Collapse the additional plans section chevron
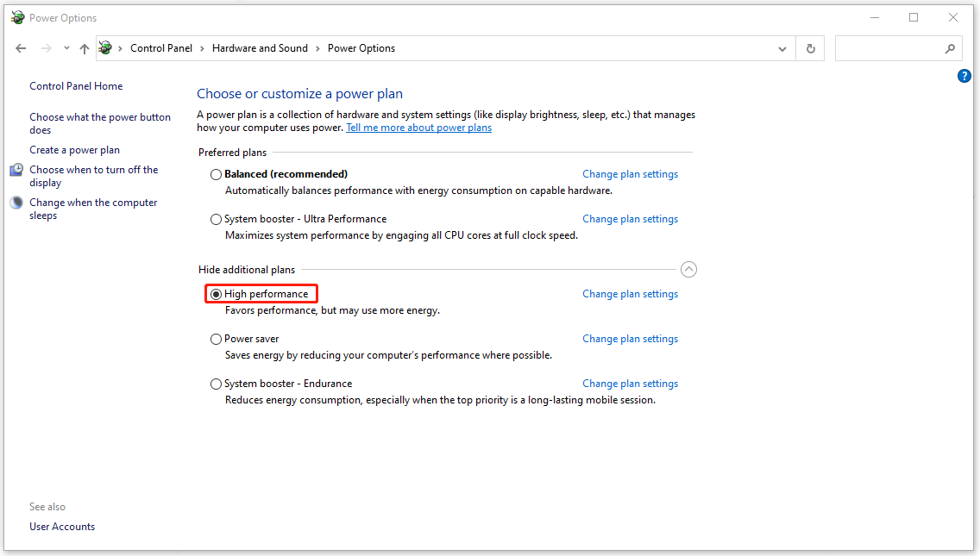 tap(688, 269)
